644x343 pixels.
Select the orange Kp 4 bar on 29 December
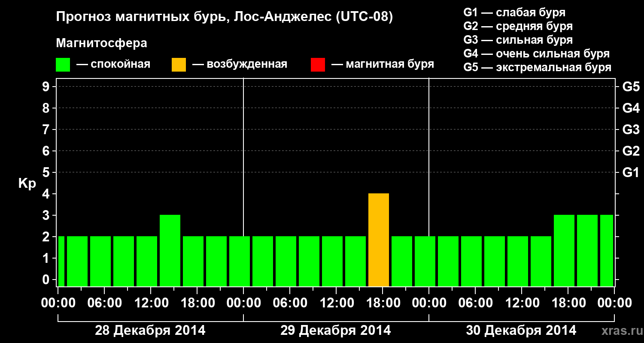click(379, 240)
